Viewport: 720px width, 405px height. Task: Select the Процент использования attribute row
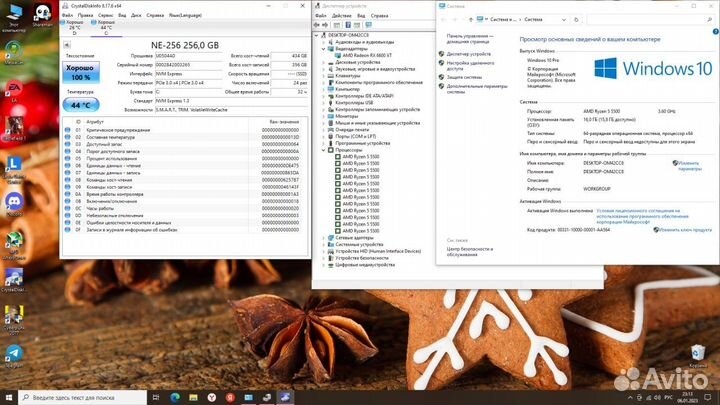pyautogui.click(x=185, y=158)
